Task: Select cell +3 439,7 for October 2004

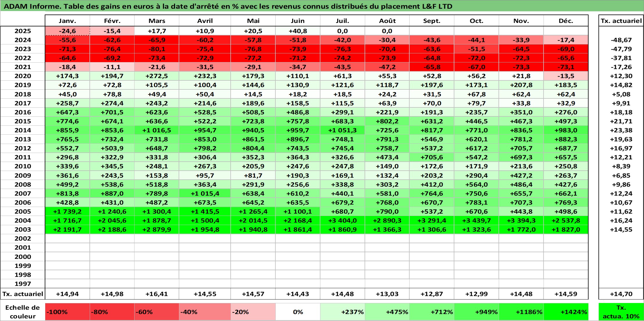Action: pyautogui.click(x=476, y=220)
